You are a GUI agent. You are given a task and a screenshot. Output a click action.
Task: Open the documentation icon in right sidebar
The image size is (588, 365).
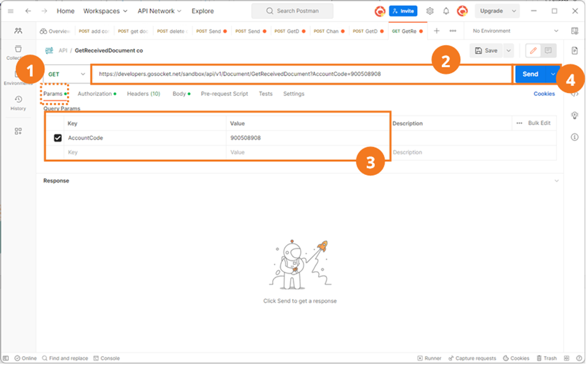[x=575, y=50]
